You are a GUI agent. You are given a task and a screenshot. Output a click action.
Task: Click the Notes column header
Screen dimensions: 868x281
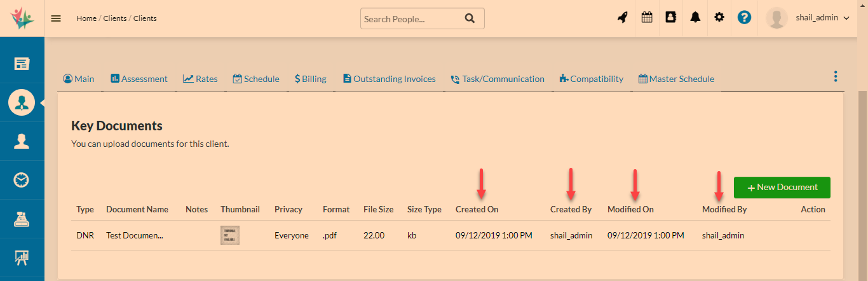(x=197, y=209)
